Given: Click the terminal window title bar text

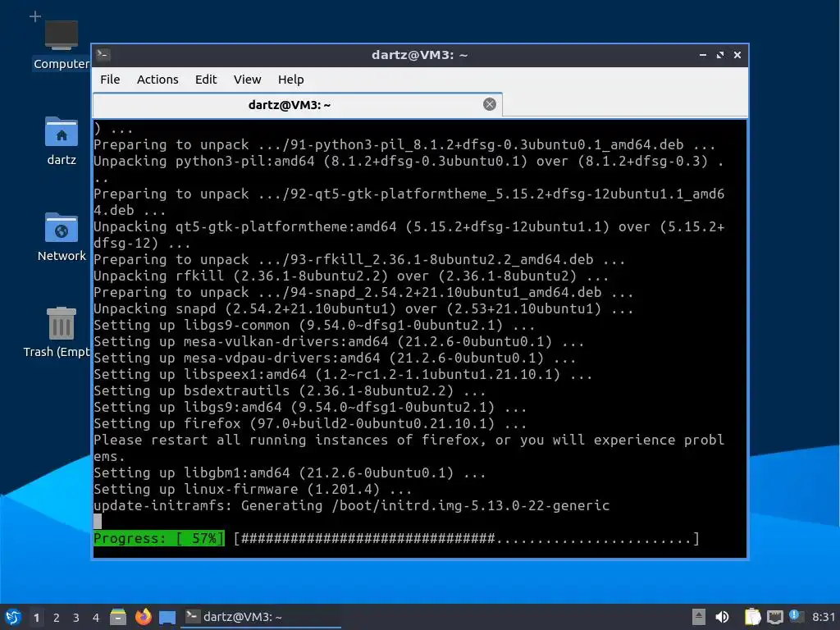Looking at the screenshot, I should pyautogui.click(x=419, y=55).
